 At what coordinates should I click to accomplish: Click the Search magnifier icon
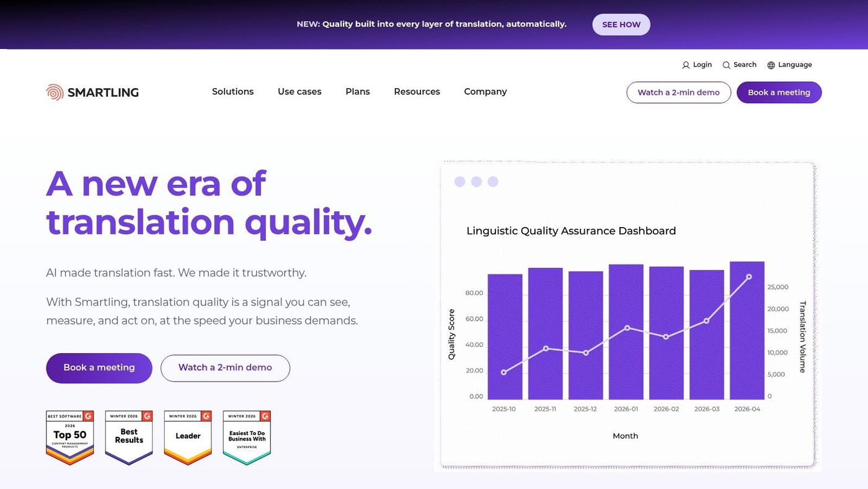pos(727,65)
